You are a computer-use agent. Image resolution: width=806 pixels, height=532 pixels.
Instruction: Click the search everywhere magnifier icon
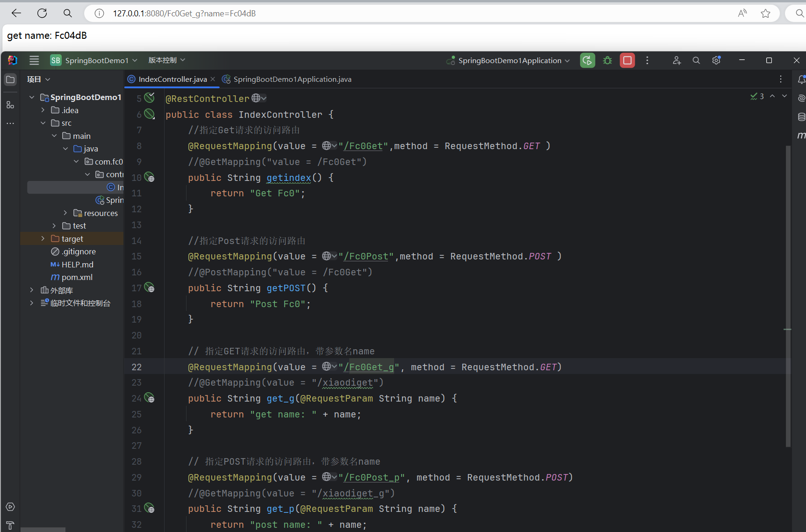696,60
